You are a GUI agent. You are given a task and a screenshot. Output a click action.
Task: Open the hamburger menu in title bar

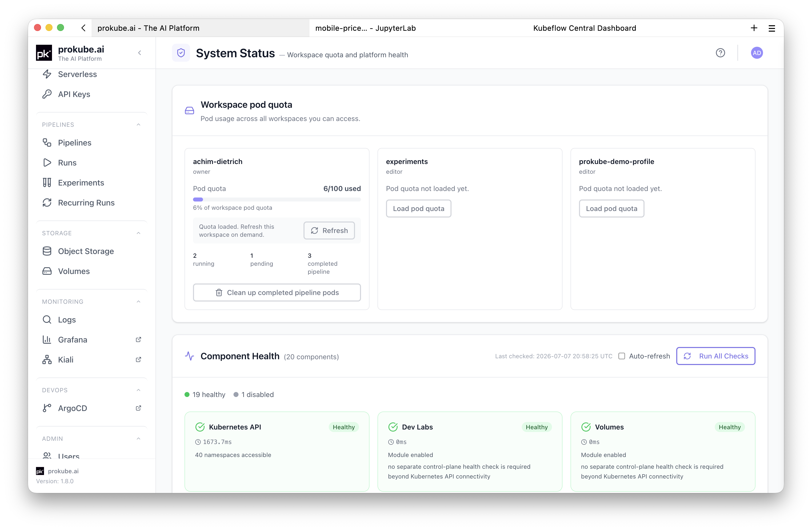[x=772, y=28]
